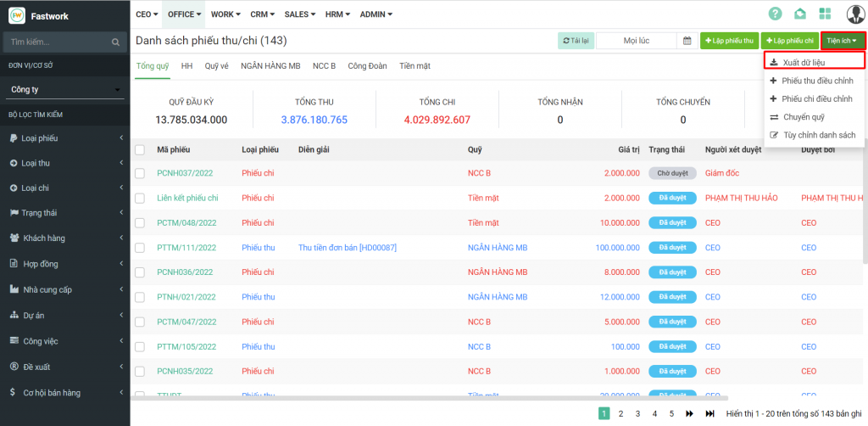Open the help question mark icon
The height and width of the screenshot is (426, 868).
[775, 14]
